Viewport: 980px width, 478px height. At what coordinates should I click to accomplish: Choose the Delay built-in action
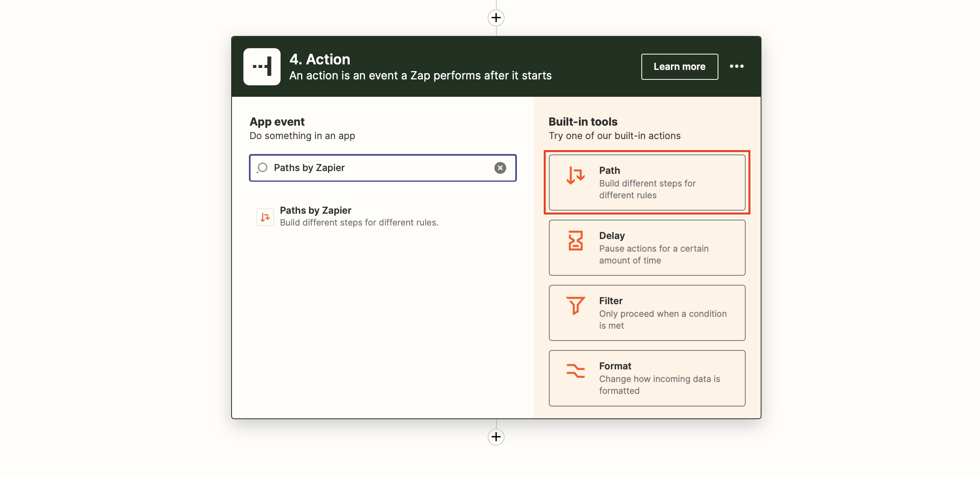(x=647, y=248)
